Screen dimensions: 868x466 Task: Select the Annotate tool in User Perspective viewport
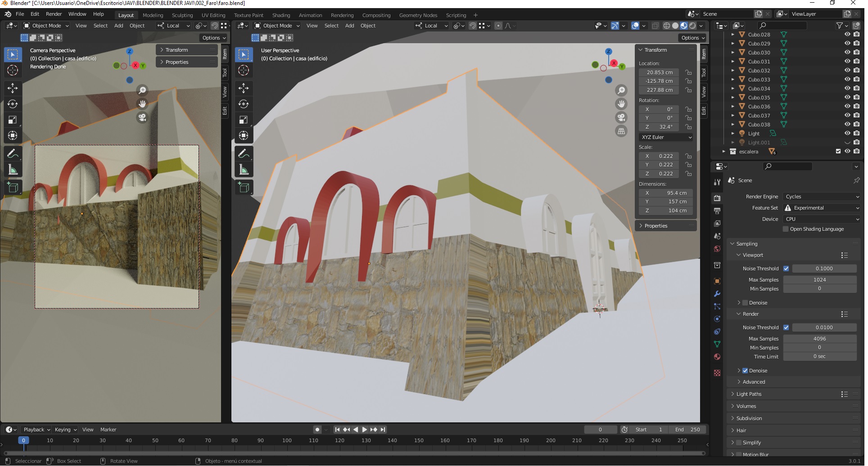[244, 154]
